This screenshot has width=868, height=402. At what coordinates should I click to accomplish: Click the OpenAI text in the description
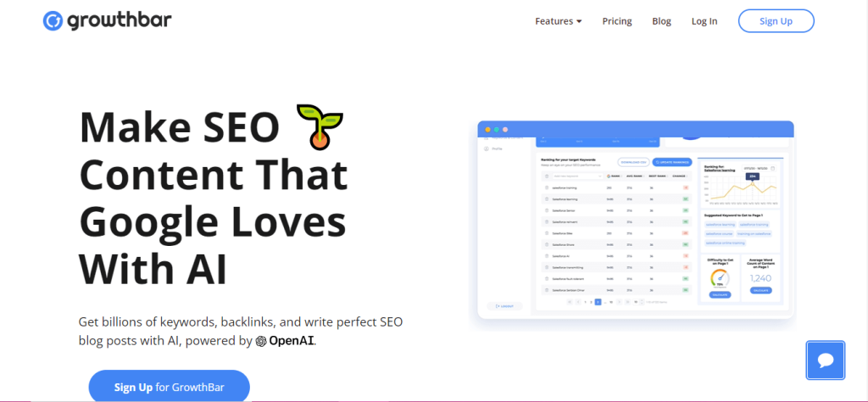[x=292, y=341]
